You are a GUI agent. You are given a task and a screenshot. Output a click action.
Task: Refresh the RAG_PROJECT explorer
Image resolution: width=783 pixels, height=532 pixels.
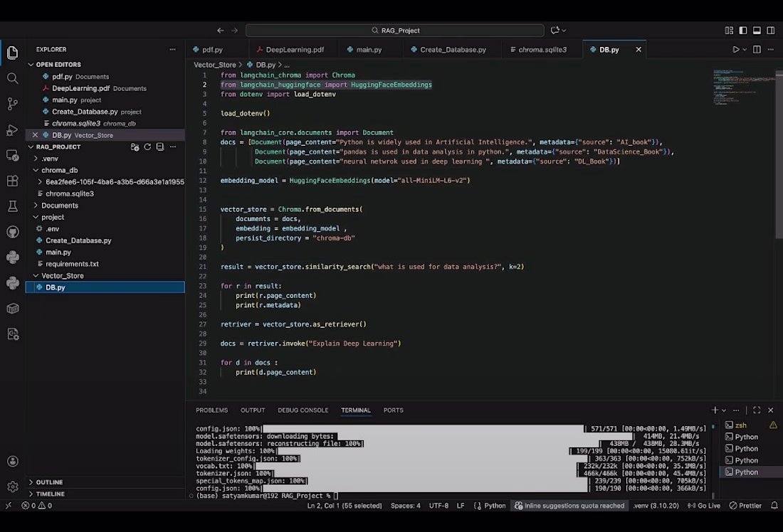point(147,147)
